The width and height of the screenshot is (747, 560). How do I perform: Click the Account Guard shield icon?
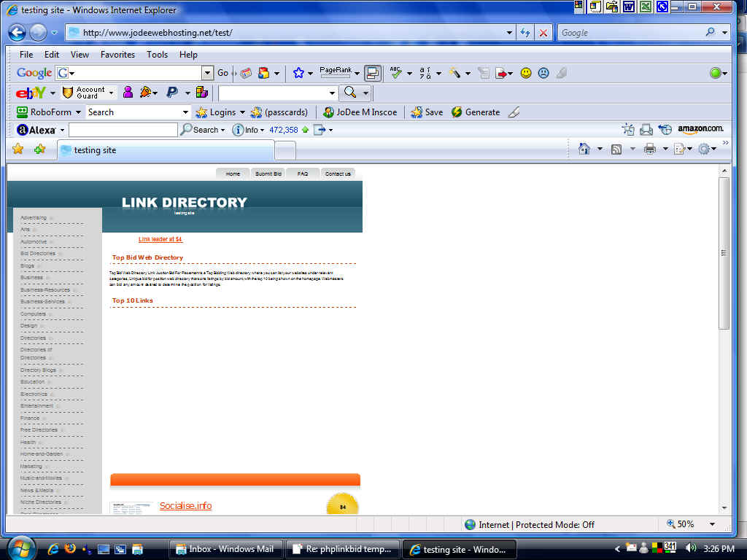pyautogui.click(x=68, y=93)
